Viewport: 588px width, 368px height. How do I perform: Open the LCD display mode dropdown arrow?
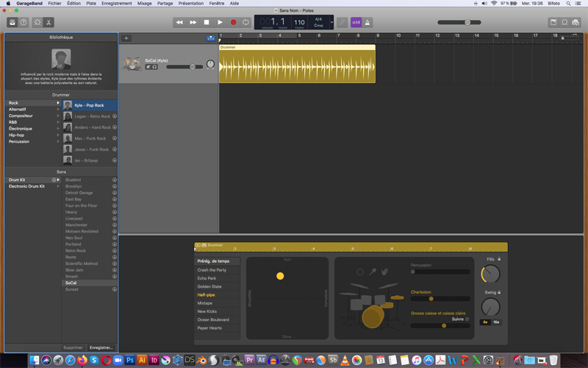(x=331, y=22)
